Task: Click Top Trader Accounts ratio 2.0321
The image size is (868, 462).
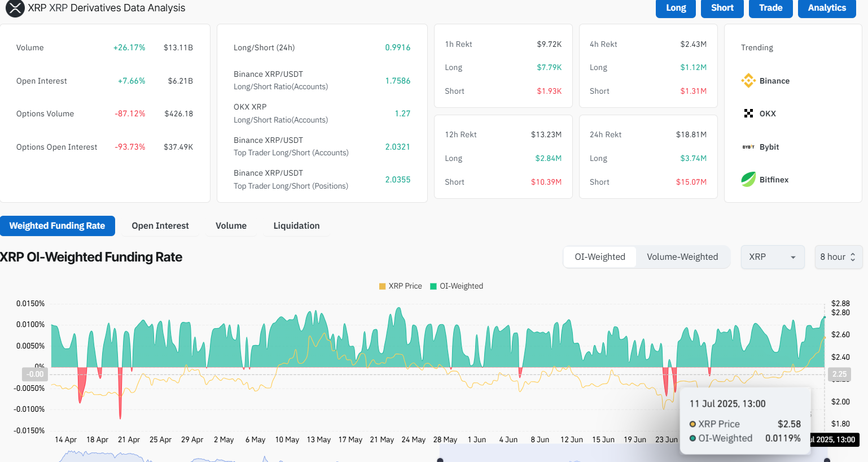Action: (398, 147)
